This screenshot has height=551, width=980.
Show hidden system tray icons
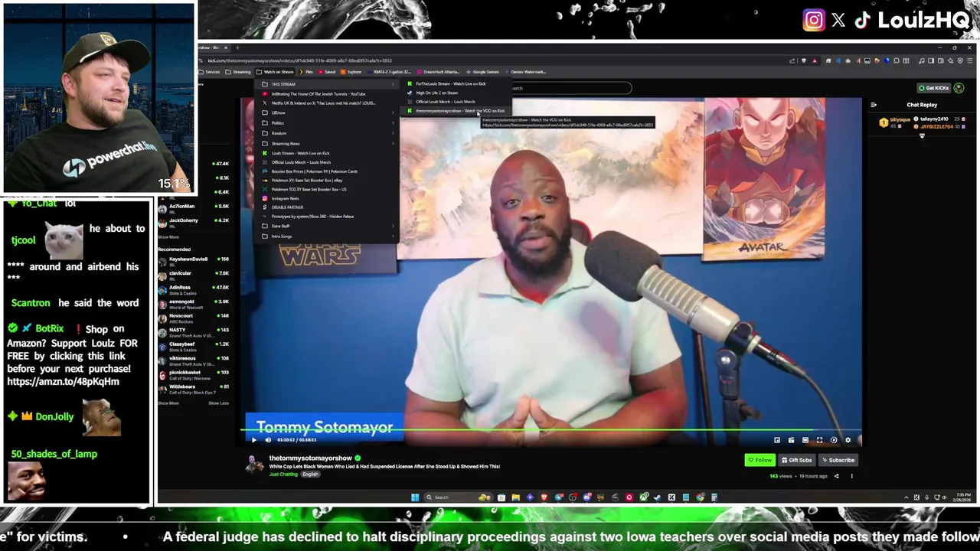906,497
